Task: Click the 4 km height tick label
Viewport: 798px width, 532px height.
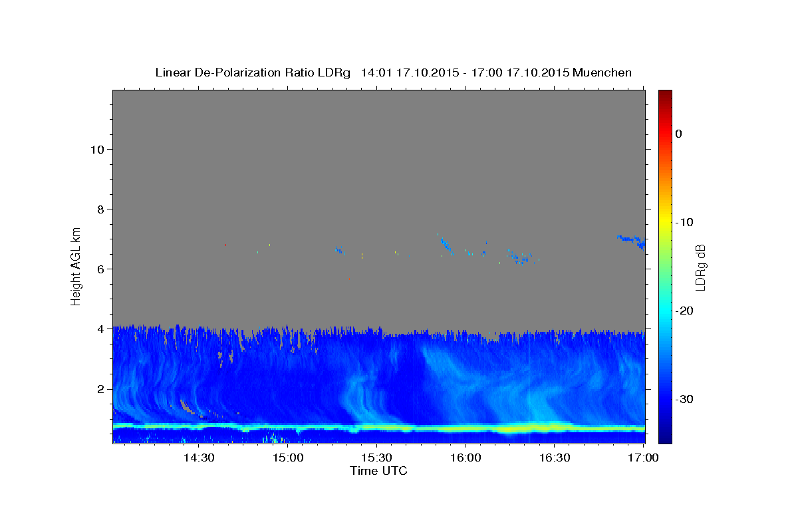Action: coord(100,329)
